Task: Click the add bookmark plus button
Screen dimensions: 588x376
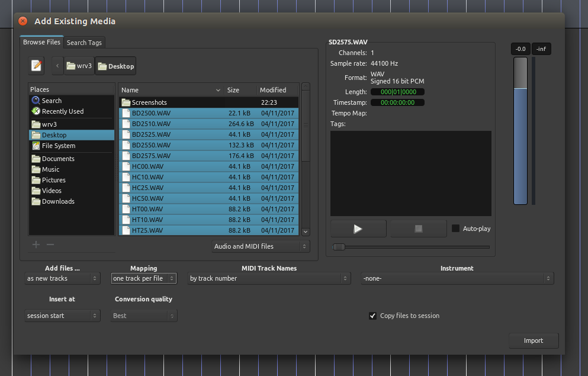Action: 36,244
